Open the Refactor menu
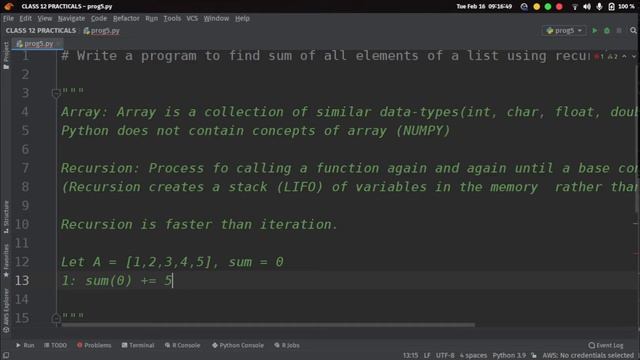640x360 pixels. pos(126,18)
